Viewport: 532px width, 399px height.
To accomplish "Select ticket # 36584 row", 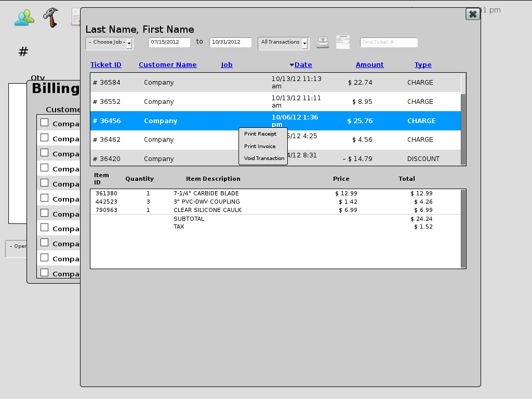I will pyautogui.click(x=275, y=83).
